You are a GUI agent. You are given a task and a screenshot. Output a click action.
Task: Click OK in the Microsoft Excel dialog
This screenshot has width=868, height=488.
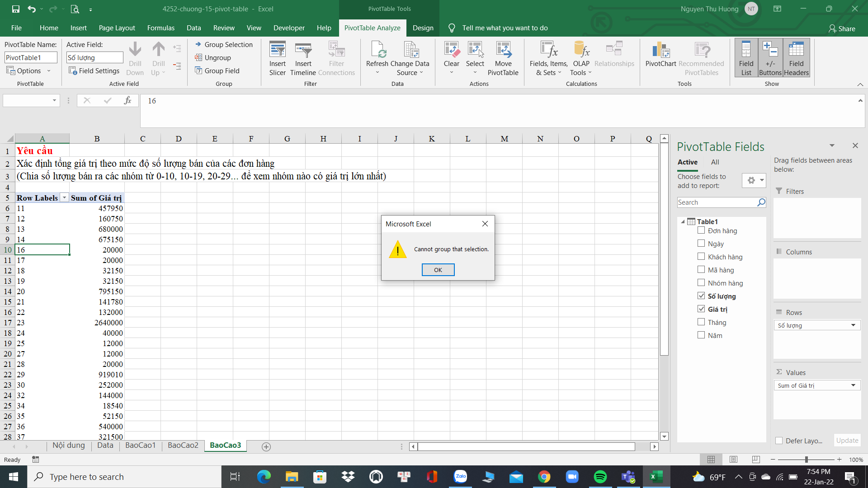(x=438, y=270)
